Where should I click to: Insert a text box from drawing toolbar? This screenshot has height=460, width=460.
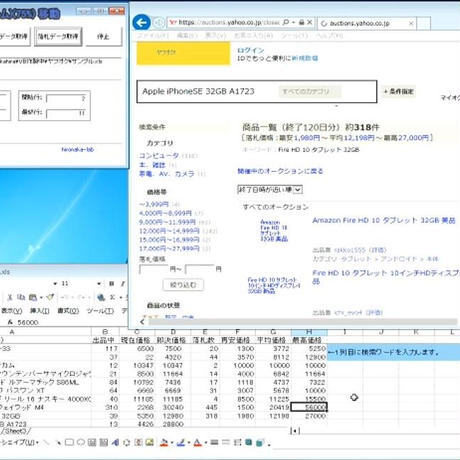pos(92,443)
